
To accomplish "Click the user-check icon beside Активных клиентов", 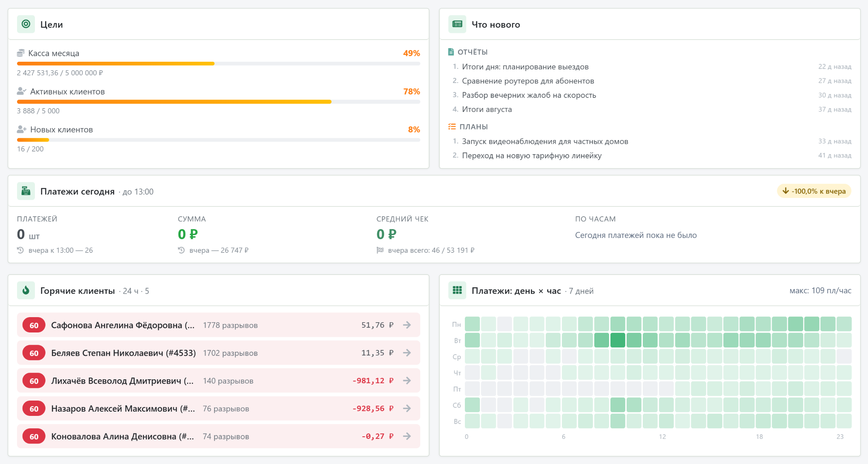I will (22, 91).
